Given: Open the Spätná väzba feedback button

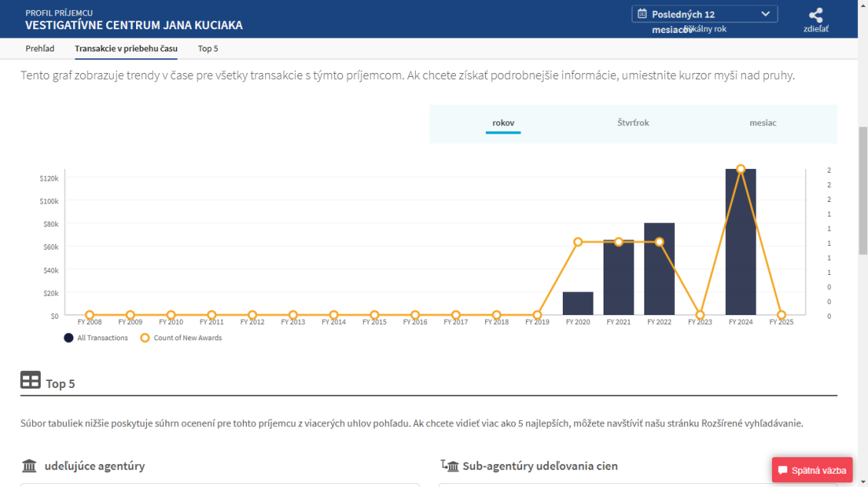Looking at the screenshot, I should pyautogui.click(x=812, y=470).
